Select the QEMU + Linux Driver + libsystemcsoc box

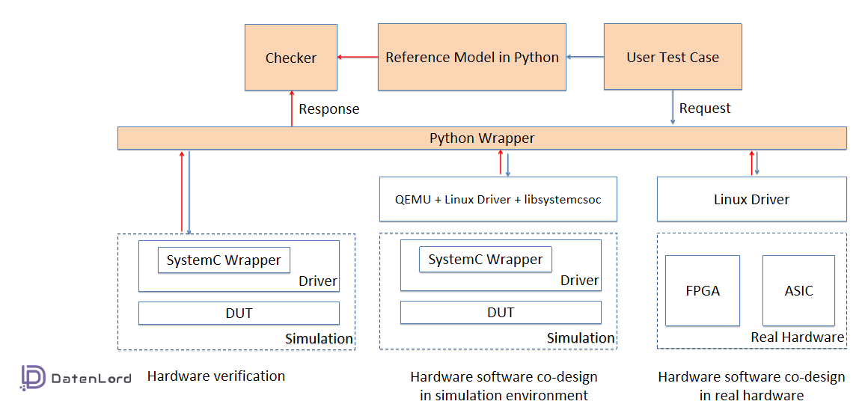498,200
